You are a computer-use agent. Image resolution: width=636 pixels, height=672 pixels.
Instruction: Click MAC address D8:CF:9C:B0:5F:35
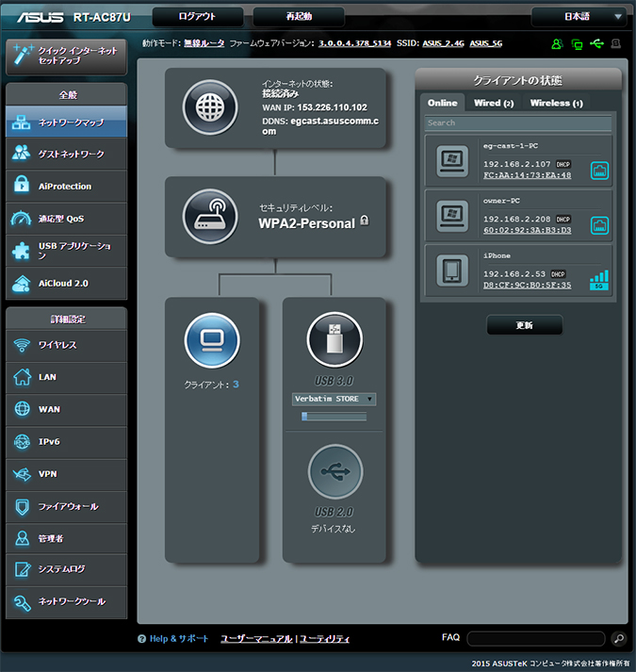527,285
